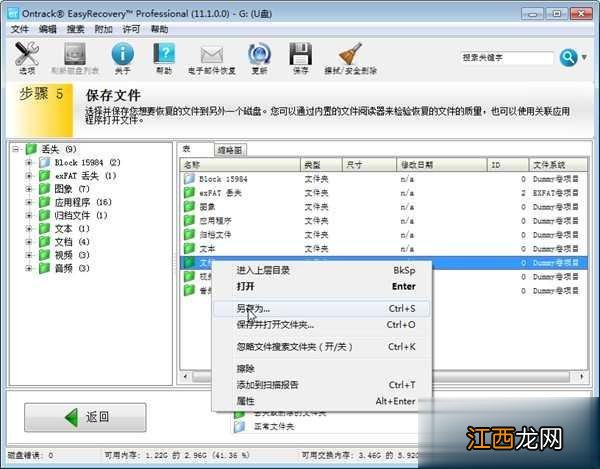
Task: Sort by the 尺寸 column header
Action: point(369,165)
